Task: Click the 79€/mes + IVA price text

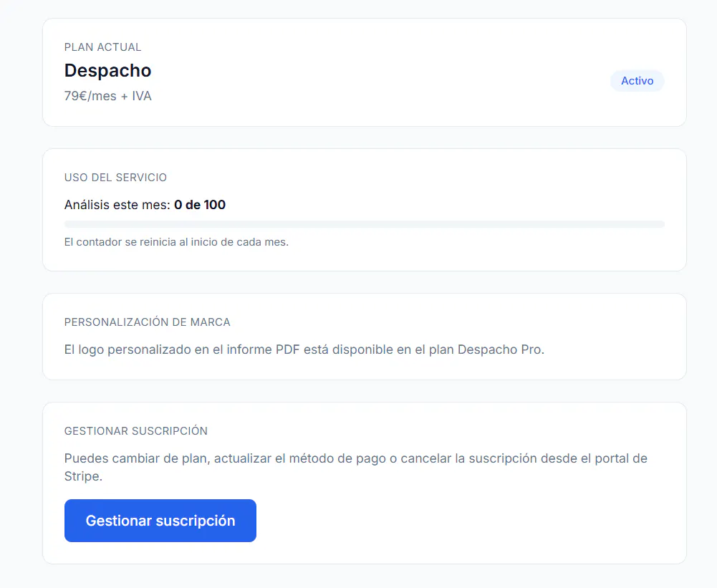Action: pyautogui.click(x=108, y=96)
